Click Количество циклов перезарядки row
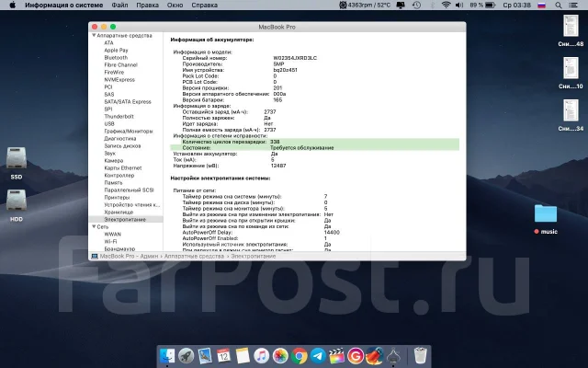588x368 pixels. tap(314, 142)
